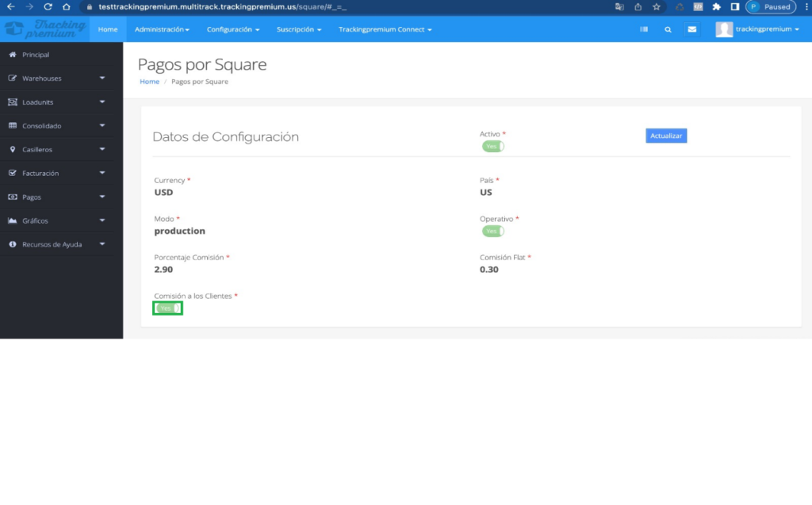Click the padlock site info icon
Viewport: 812px width, 505px height.
(89, 6)
